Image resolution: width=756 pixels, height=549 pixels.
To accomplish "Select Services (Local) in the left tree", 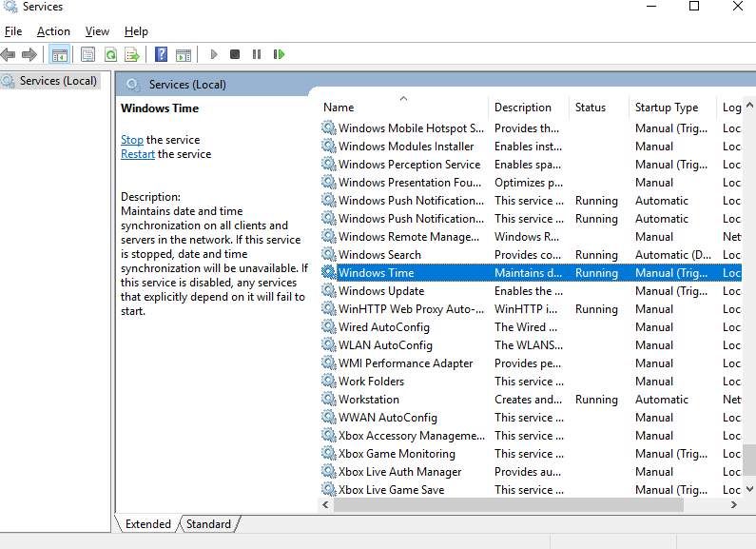I will [58, 81].
